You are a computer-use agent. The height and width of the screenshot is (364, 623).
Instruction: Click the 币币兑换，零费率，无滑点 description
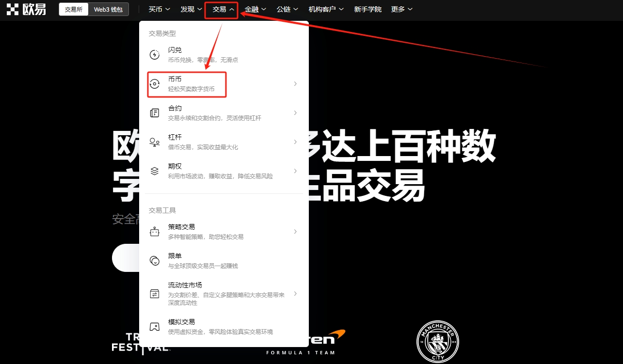coord(203,60)
